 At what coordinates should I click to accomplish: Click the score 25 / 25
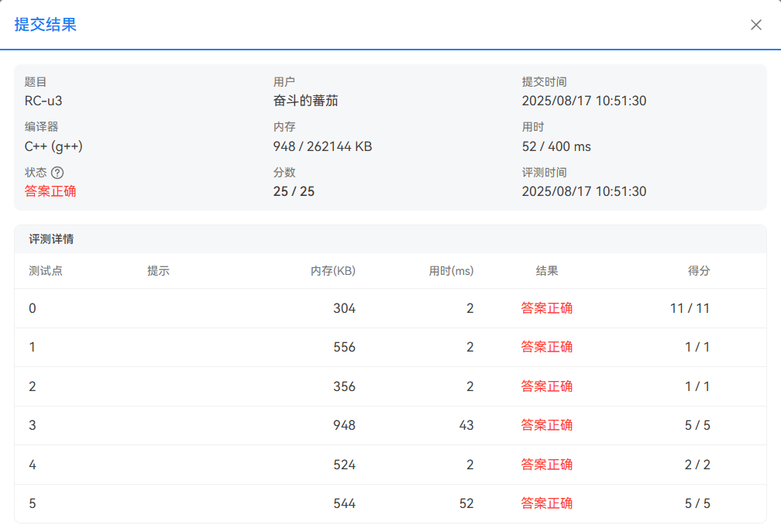click(x=294, y=191)
